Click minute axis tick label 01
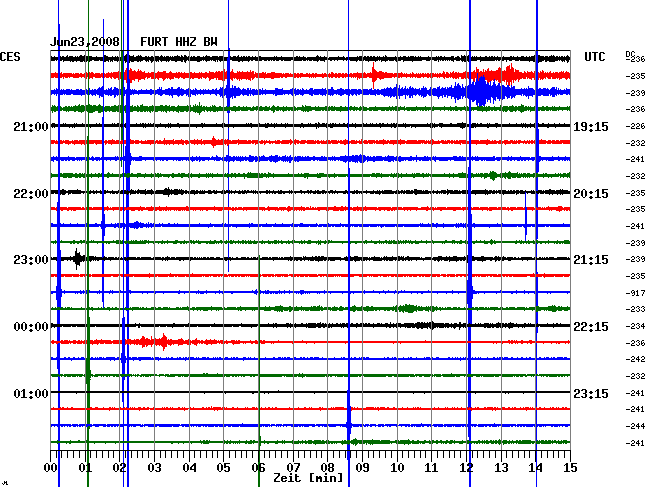The width and height of the screenshot is (650, 494). coord(85,468)
